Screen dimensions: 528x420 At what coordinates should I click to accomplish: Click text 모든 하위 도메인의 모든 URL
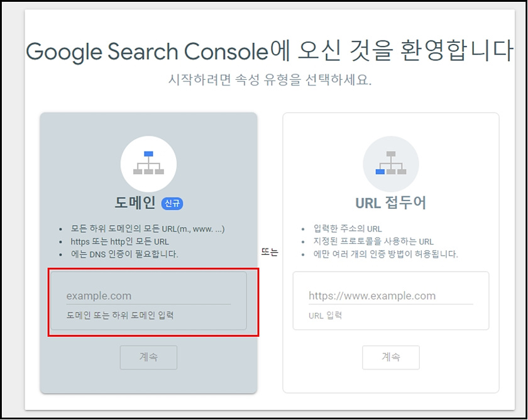(x=148, y=229)
